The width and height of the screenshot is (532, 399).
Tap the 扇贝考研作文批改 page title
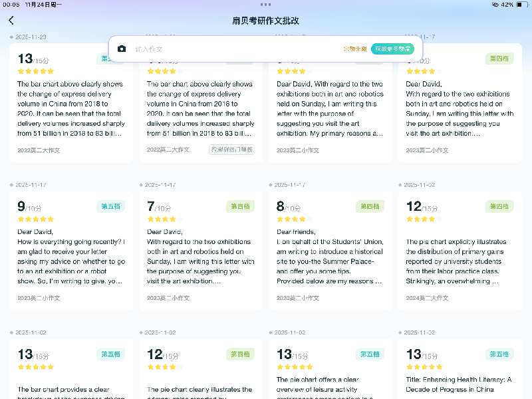266,21
